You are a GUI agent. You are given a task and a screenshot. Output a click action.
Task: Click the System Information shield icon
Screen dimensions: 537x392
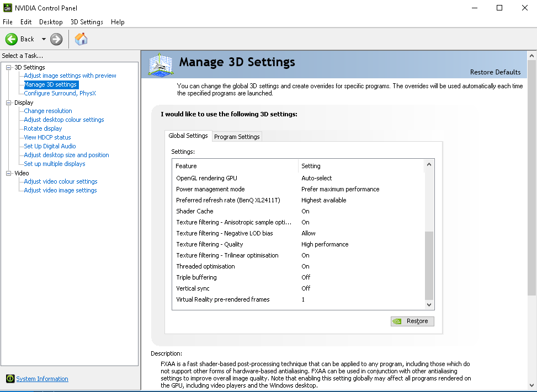pos(9,379)
